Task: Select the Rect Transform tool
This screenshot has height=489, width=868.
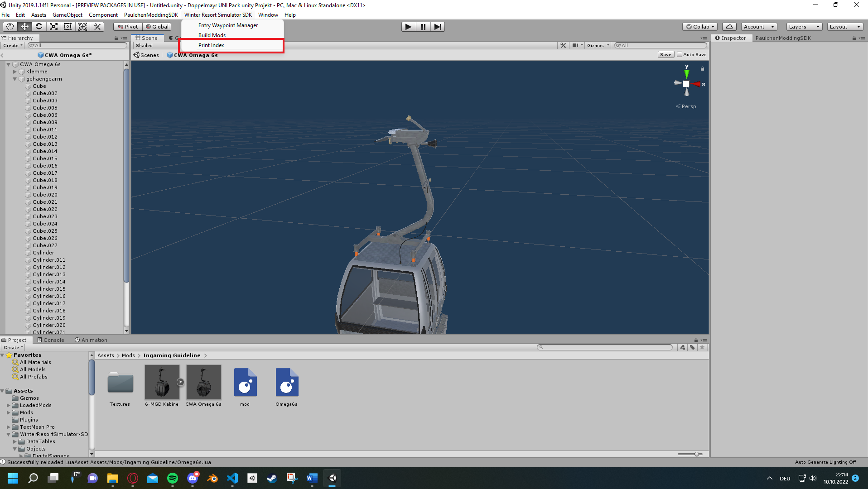Action: coord(68,27)
